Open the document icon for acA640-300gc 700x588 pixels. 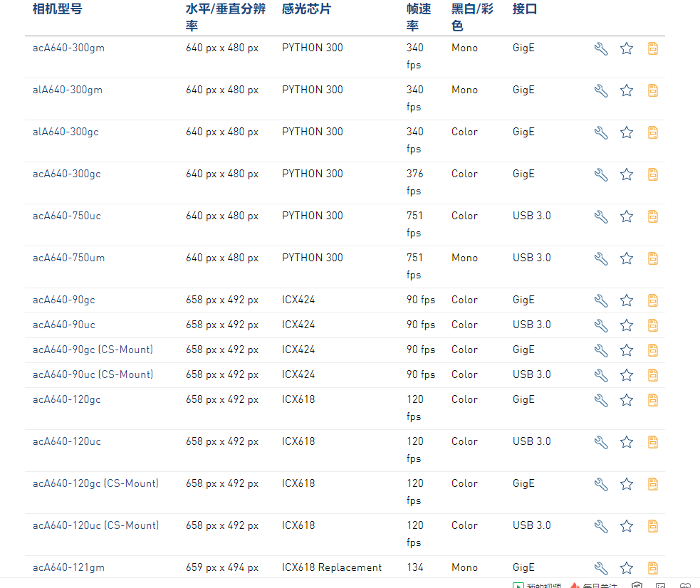[652, 174]
